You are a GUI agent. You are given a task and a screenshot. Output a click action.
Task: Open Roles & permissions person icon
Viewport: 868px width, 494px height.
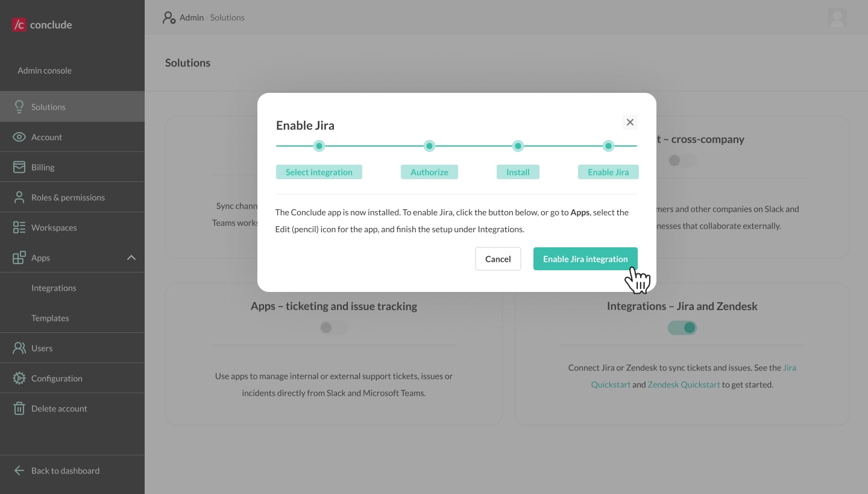click(x=19, y=197)
